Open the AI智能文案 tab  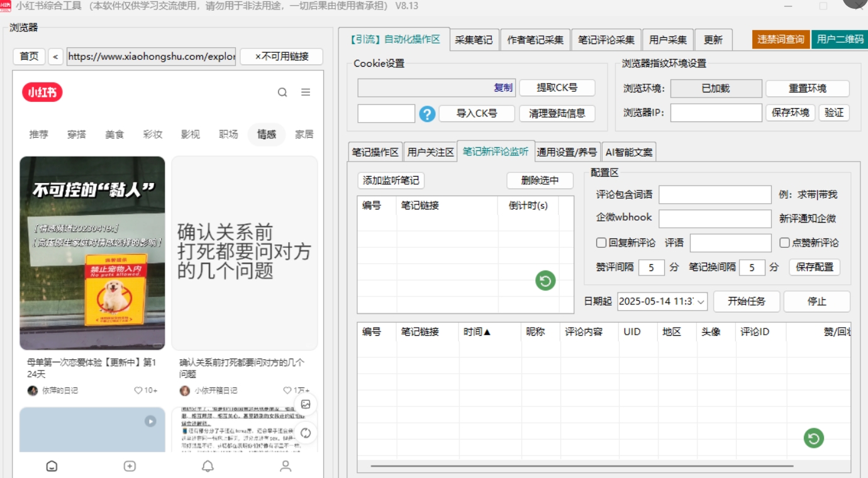629,152
